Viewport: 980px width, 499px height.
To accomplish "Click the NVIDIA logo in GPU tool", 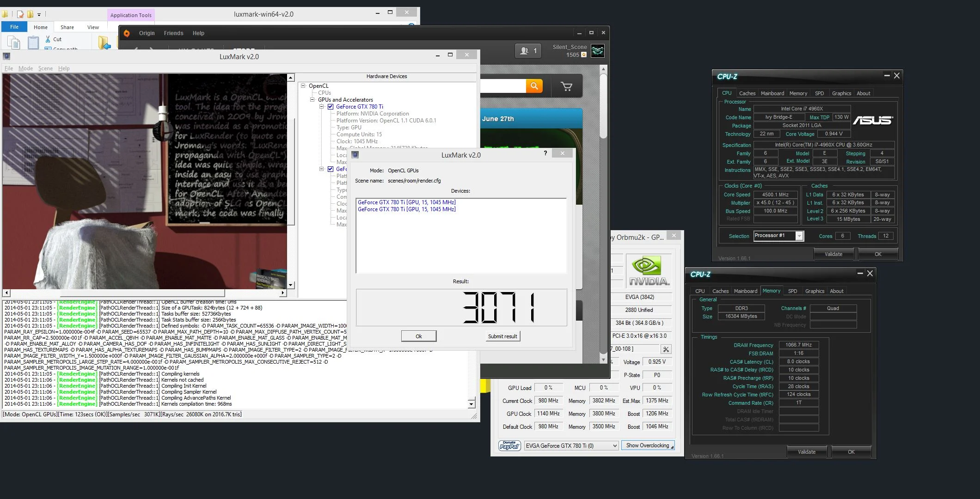I will click(x=649, y=272).
